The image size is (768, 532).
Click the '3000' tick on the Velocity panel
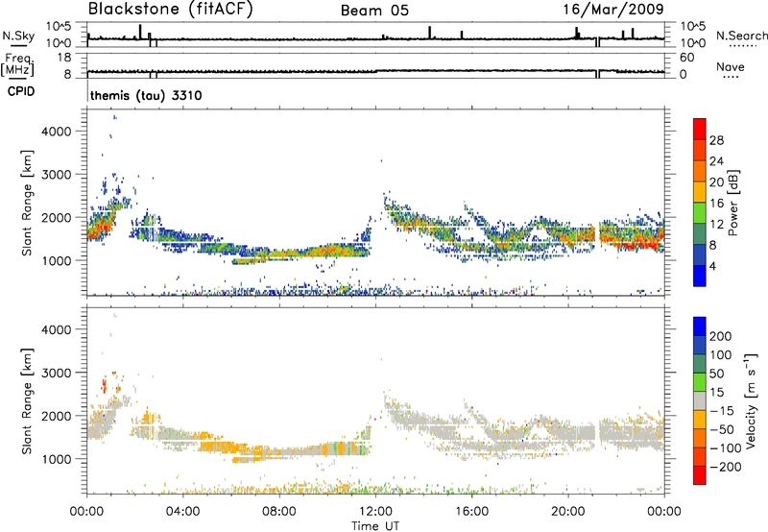pyautogui.click(x=56, y=373)
